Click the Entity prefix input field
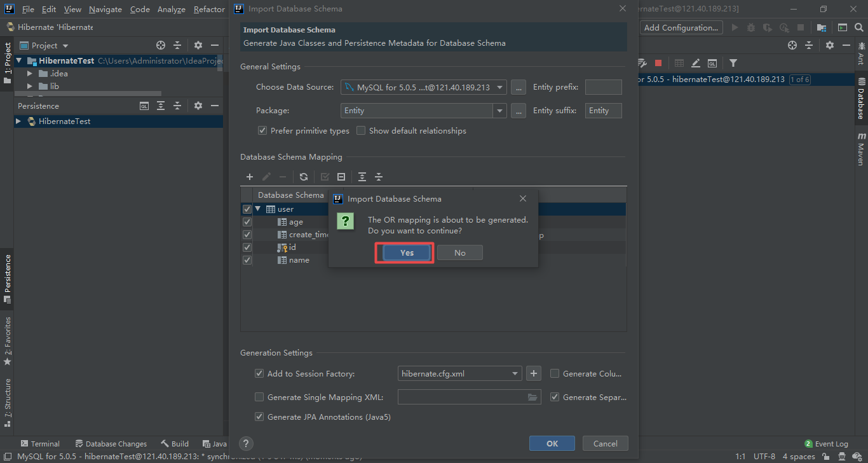This screenshot has height=463, width=868. tap(602, 87)
